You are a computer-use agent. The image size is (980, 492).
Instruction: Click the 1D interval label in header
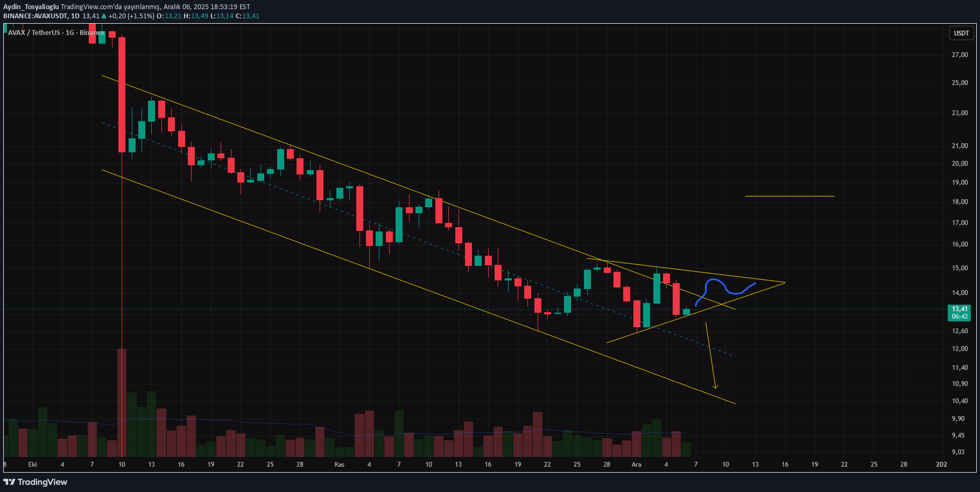[x=75, y=16]
